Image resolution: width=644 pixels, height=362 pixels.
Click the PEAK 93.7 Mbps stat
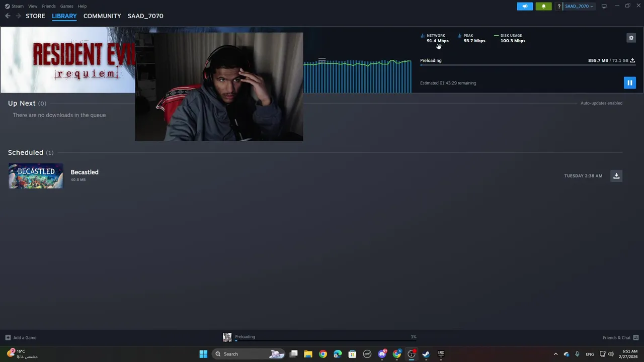point(471,38)
